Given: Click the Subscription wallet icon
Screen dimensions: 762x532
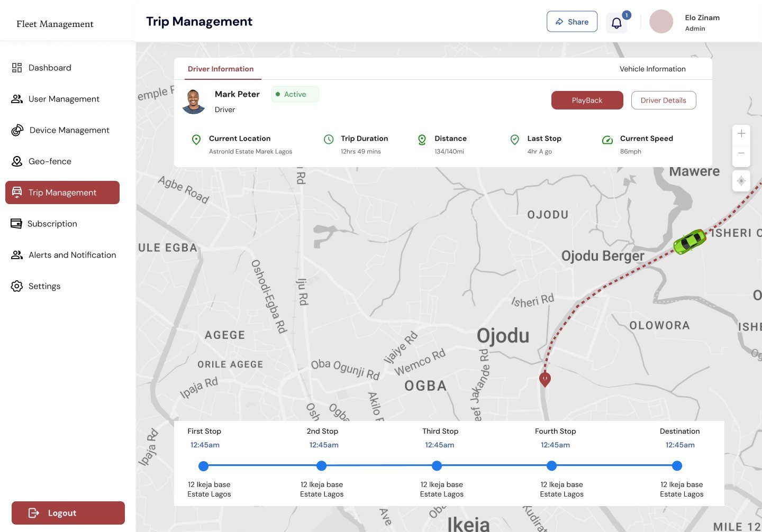Looking at the screenshot, I should click(x=16, y=224).
